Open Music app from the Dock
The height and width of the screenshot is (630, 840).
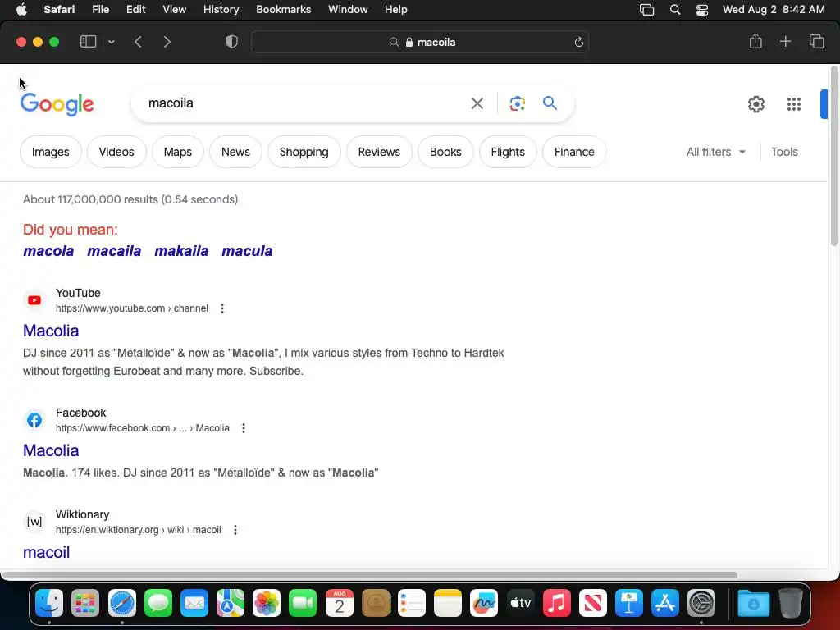tap(557, 603)
